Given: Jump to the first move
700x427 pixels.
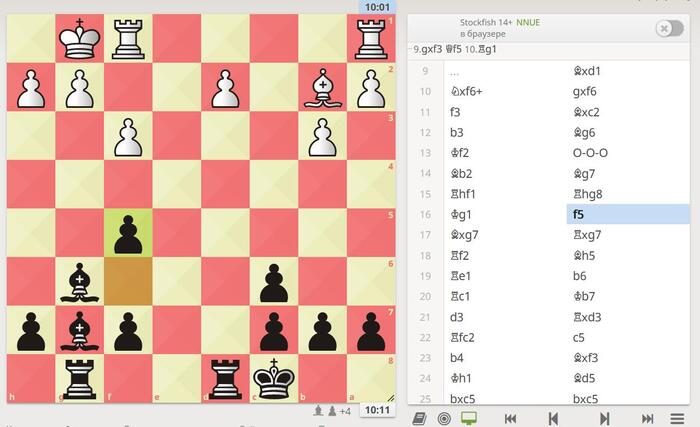Looking at the screenshot, I should pos(510,419).
